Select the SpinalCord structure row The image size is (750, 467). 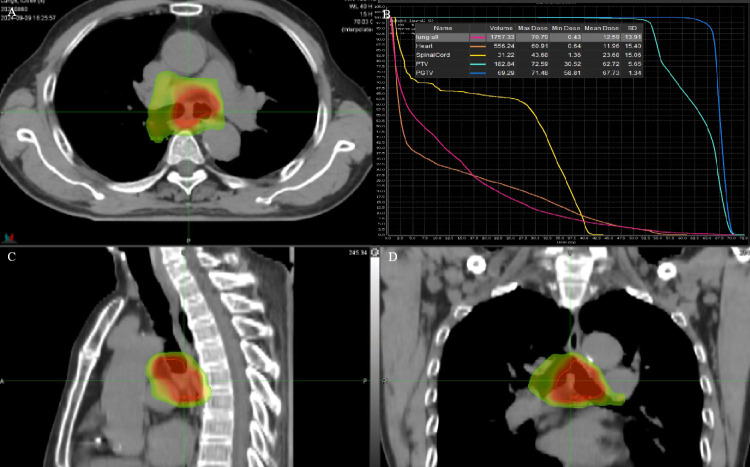pyautogui.click(x=528, y=55)
